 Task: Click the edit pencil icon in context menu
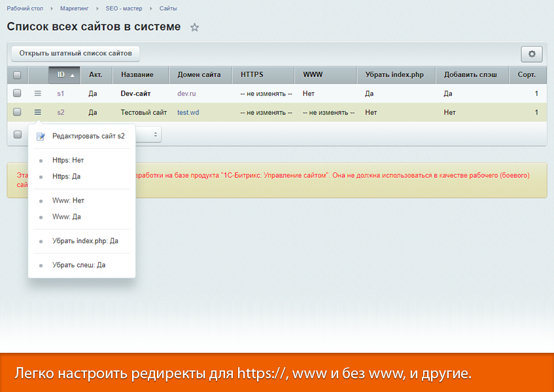[x=41, y=137]
